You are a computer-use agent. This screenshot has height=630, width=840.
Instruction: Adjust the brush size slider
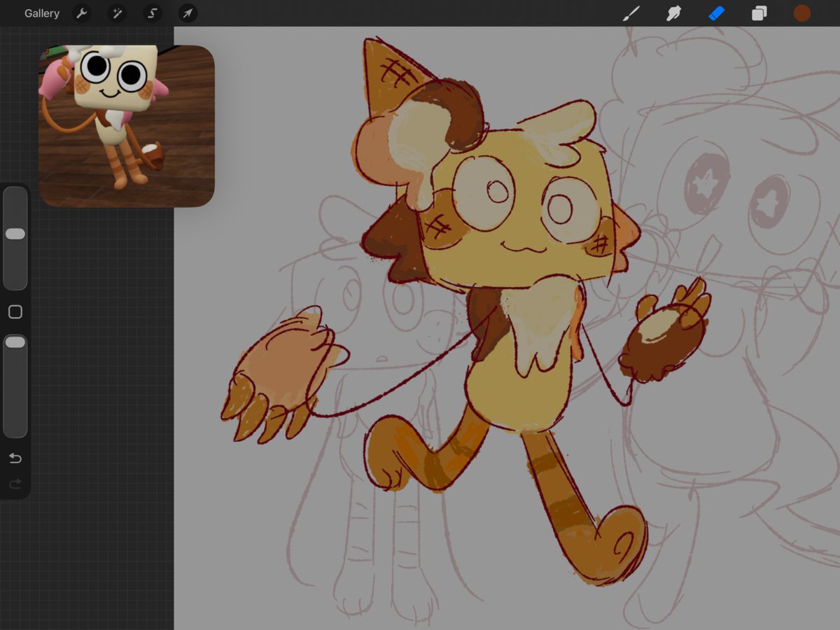pos(15,238)
